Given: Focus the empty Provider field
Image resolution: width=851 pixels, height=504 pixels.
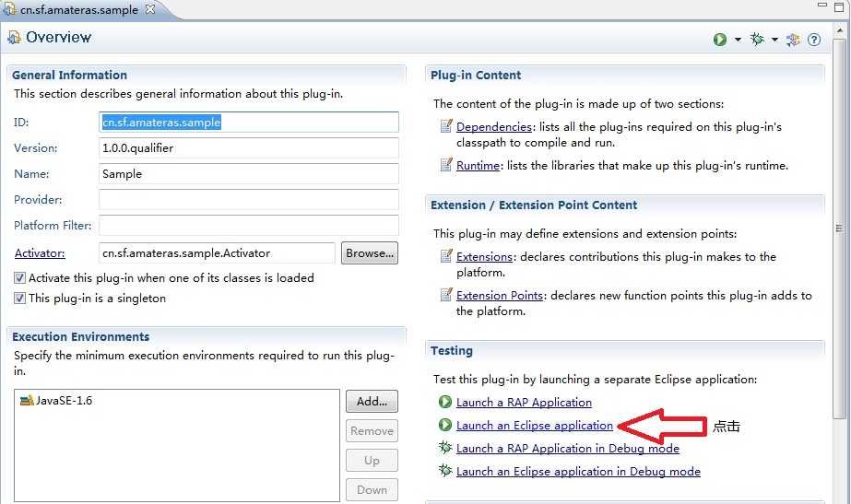Looking at the screenshot, I should click(249, 200).
